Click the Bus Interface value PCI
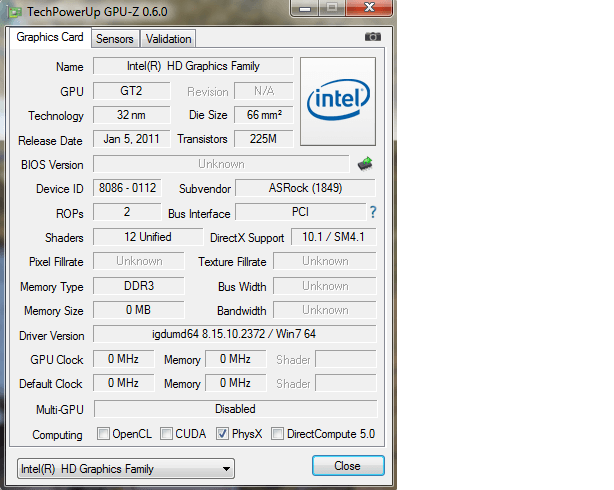The height and width of the screenshot is (490, 614). click(300, 212)
